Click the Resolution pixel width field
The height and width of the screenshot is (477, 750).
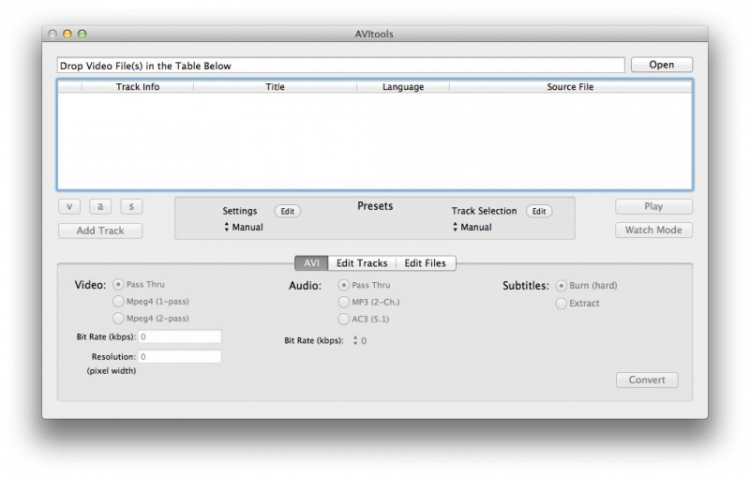180,357
